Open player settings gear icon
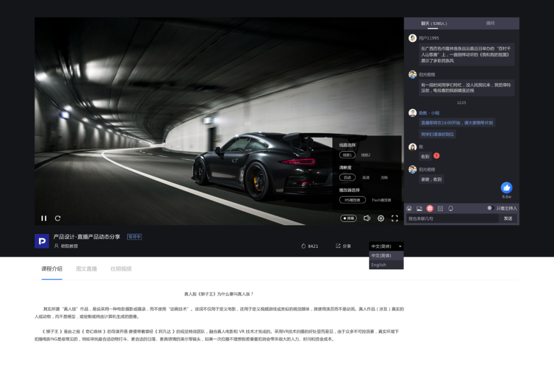 coord(381,218)
